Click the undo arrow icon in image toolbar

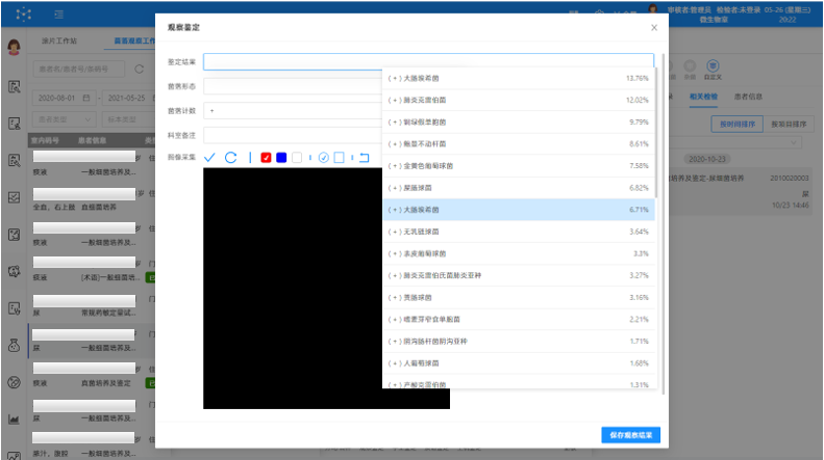[364, 158]
